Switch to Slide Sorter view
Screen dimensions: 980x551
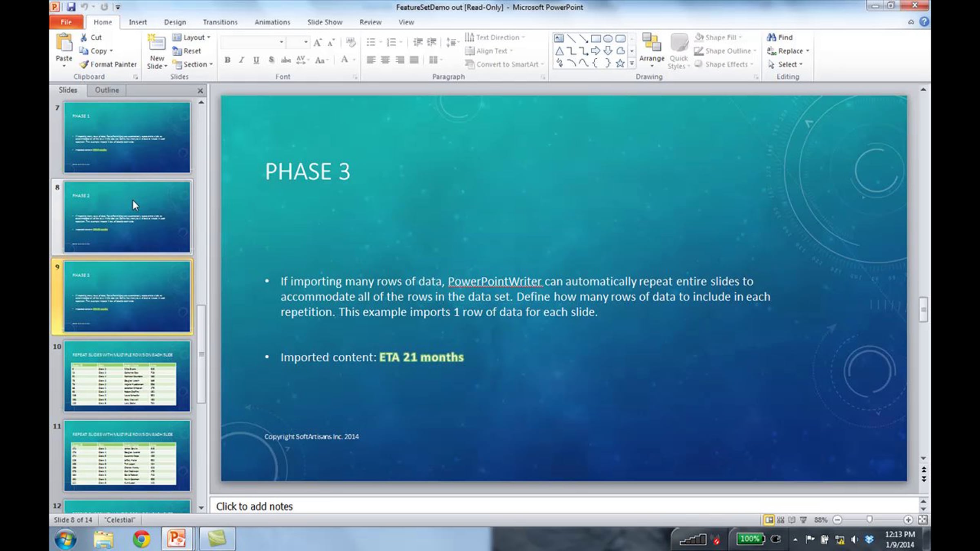pos(780,520)
